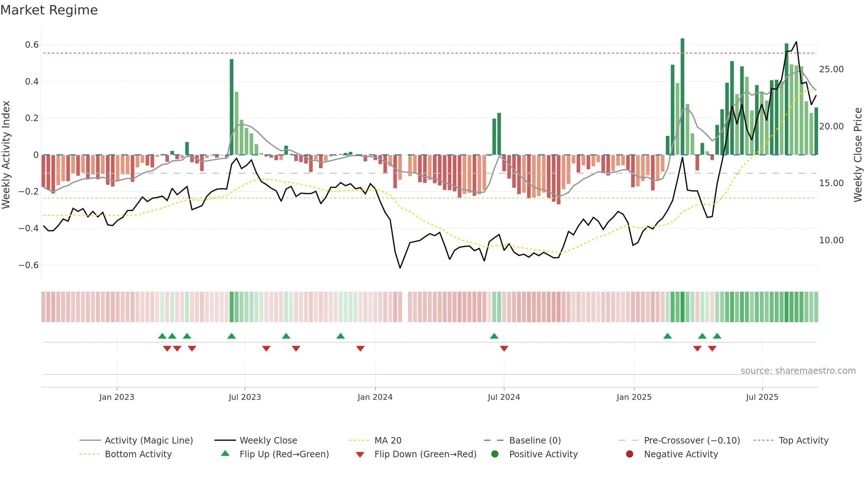Toggle the Top Activity legend entry
Screen dimensions: 868x488
pos(791,440)
